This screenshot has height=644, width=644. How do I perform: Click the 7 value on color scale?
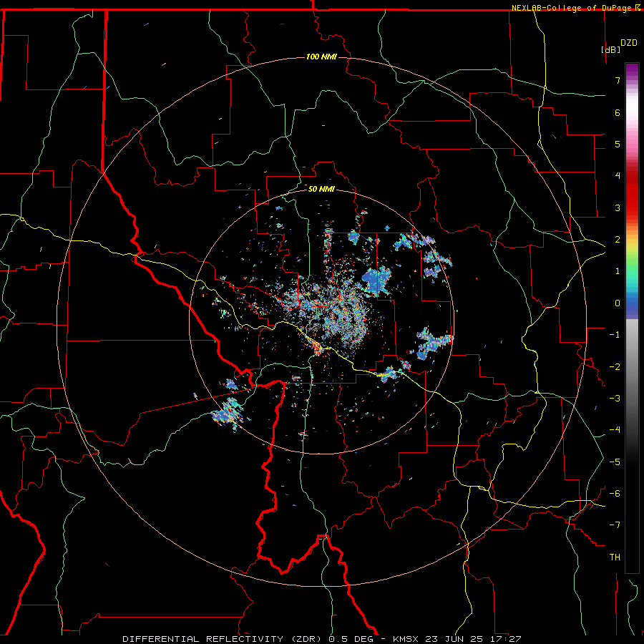tap(618, 80)
